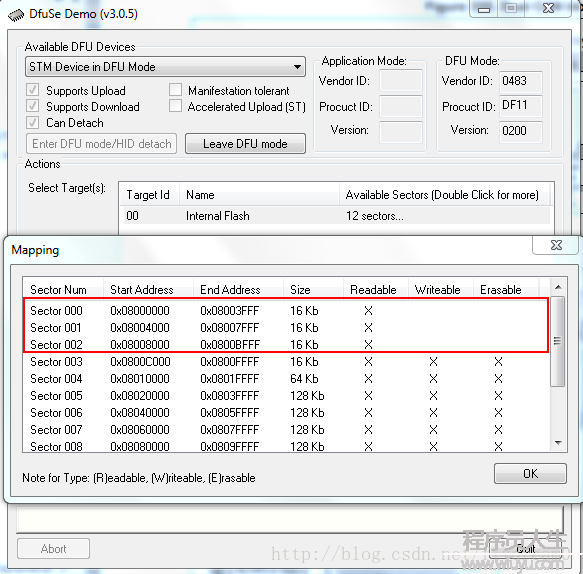Click the DFU Mode Vendor ID field
The image size is (583, 574).
520,81
